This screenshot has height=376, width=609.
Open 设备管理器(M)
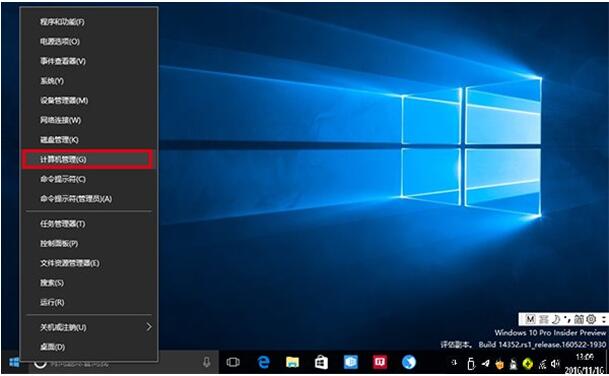click(x=89, y=101)
